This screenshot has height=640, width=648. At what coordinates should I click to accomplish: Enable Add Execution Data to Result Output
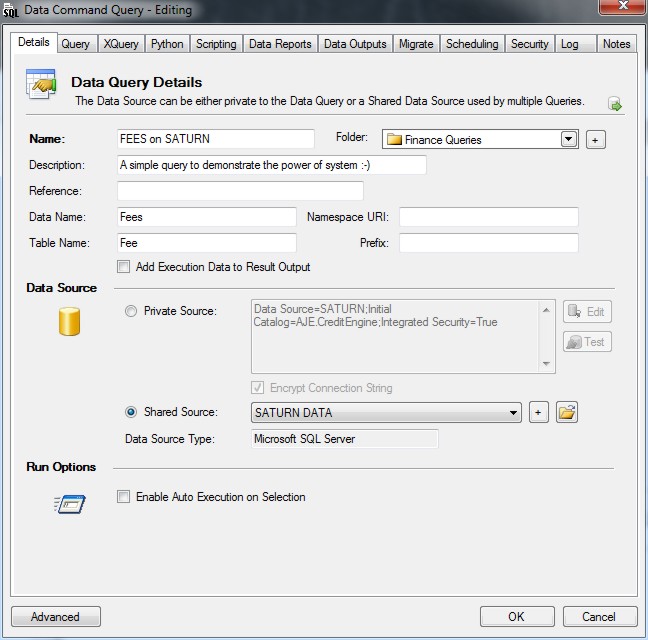coord(124,267)
